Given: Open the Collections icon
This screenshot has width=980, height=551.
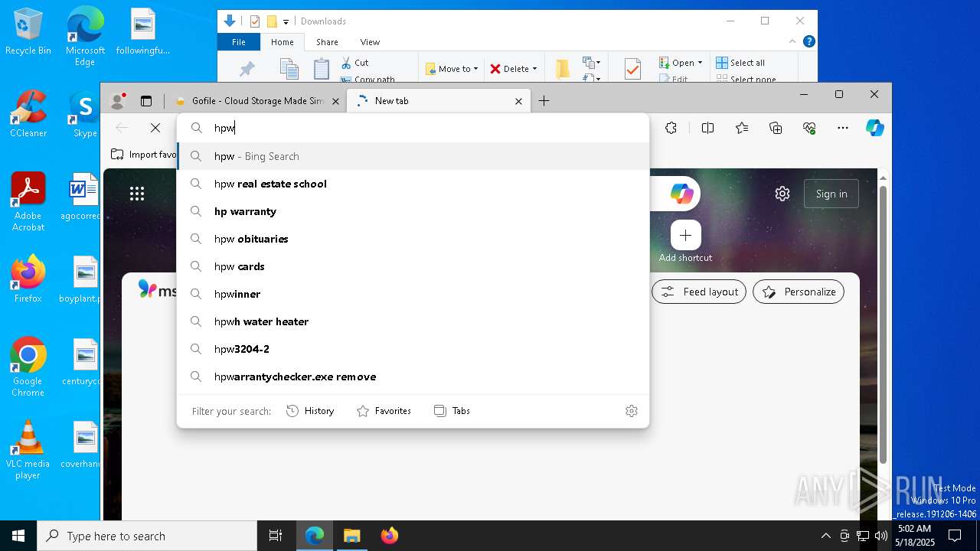Looking at the screenshot, I should [776, 128].
